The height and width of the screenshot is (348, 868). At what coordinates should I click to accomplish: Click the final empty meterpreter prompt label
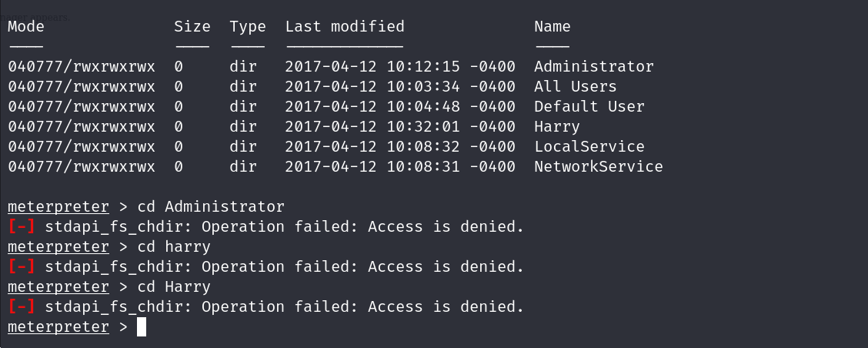58,327
